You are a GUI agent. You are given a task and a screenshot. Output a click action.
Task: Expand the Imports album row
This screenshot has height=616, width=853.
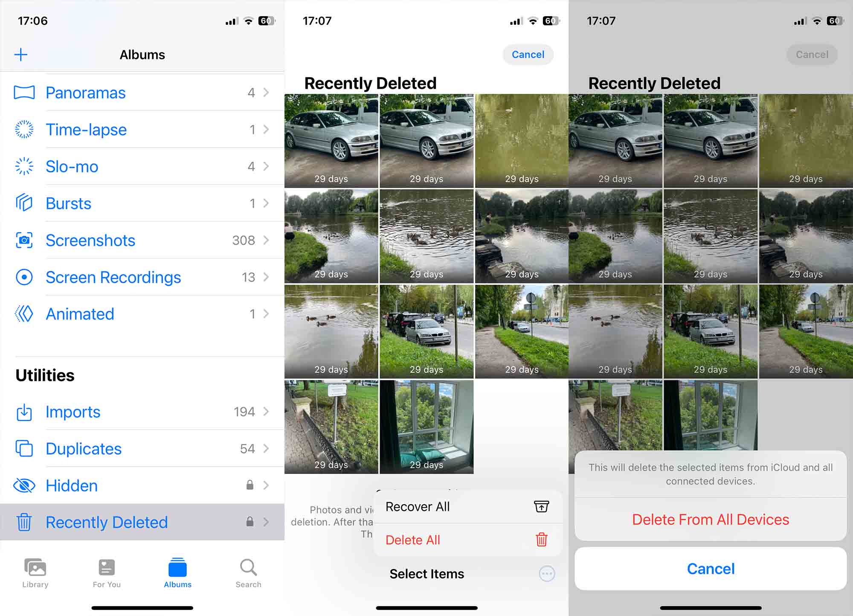141,412
